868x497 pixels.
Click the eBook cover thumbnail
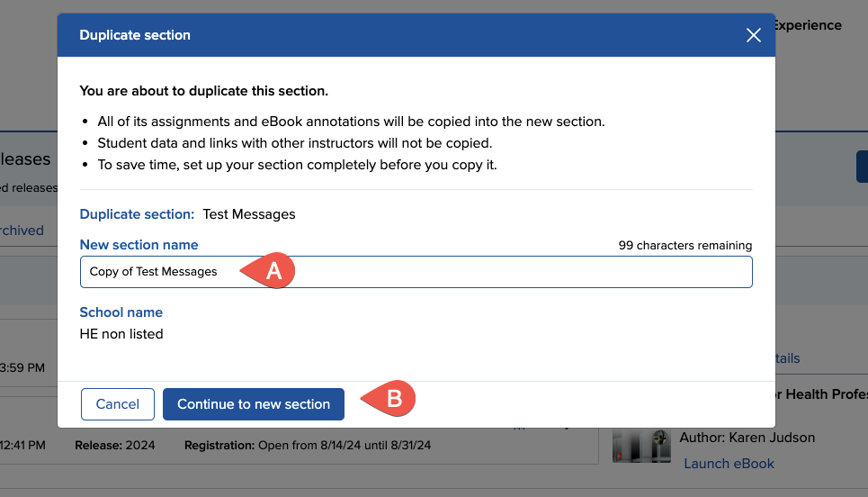coord(640,446)
